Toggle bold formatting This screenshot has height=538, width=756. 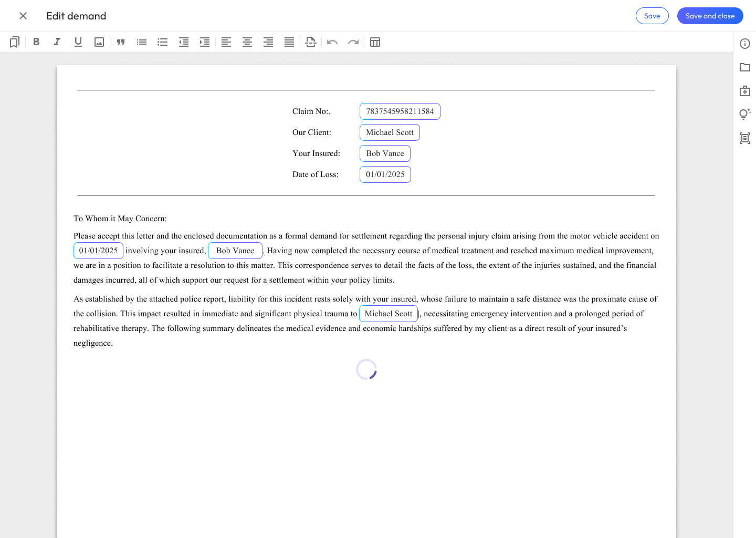(x=36, y=42)
